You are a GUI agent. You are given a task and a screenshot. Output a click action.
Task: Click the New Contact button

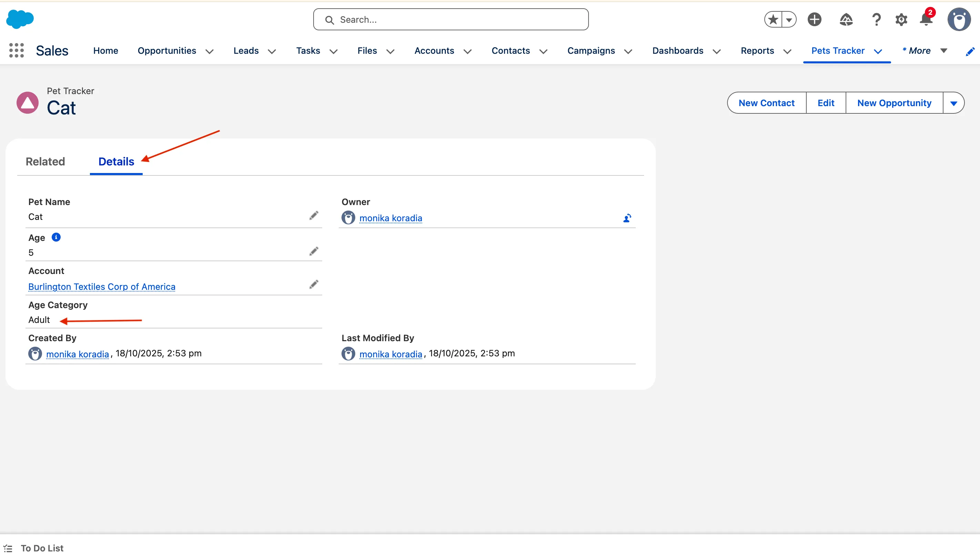(x=766, y=103)
